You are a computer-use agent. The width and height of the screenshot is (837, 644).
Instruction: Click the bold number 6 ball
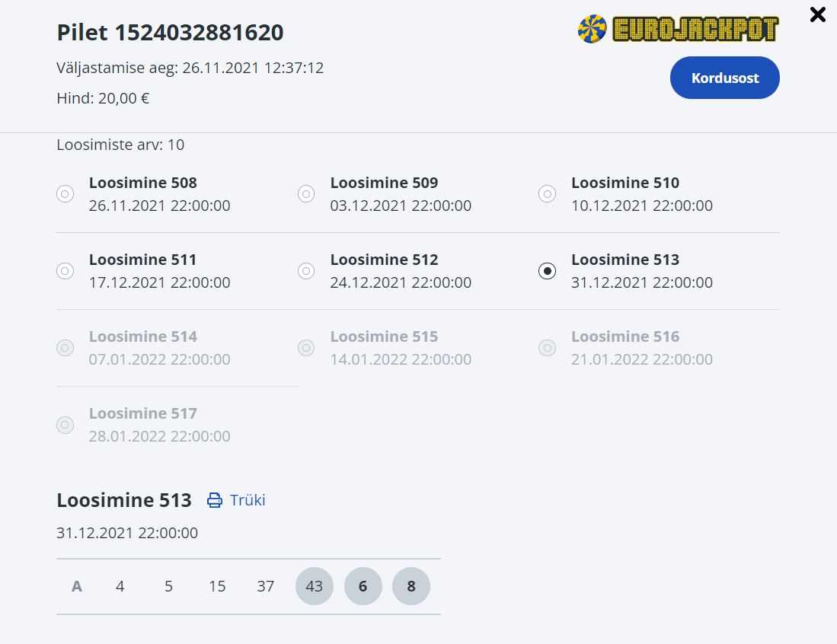(x=363, y=586)
